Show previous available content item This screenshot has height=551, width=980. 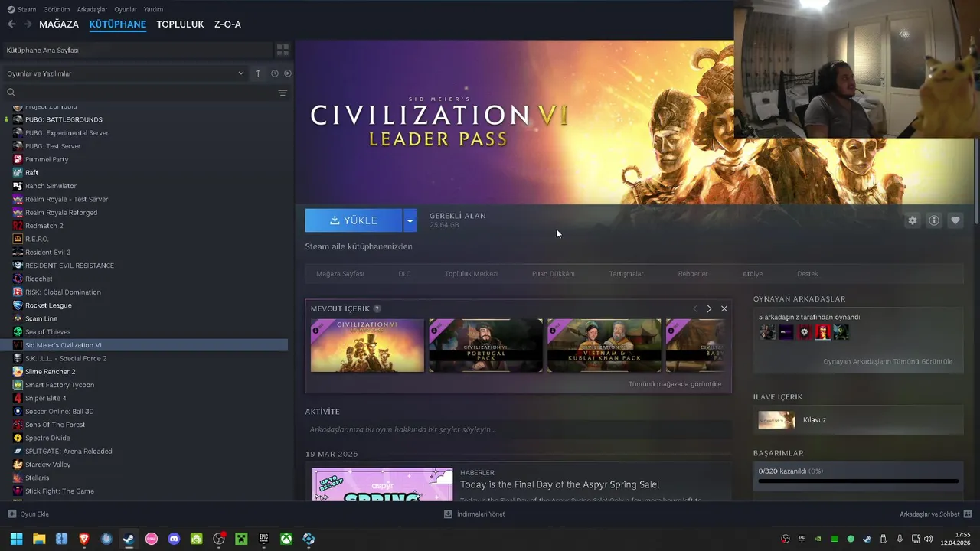[695, 308]
